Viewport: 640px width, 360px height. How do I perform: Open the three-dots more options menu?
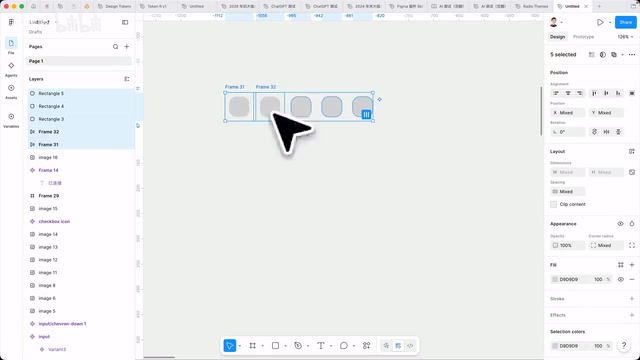coord(631,54)
